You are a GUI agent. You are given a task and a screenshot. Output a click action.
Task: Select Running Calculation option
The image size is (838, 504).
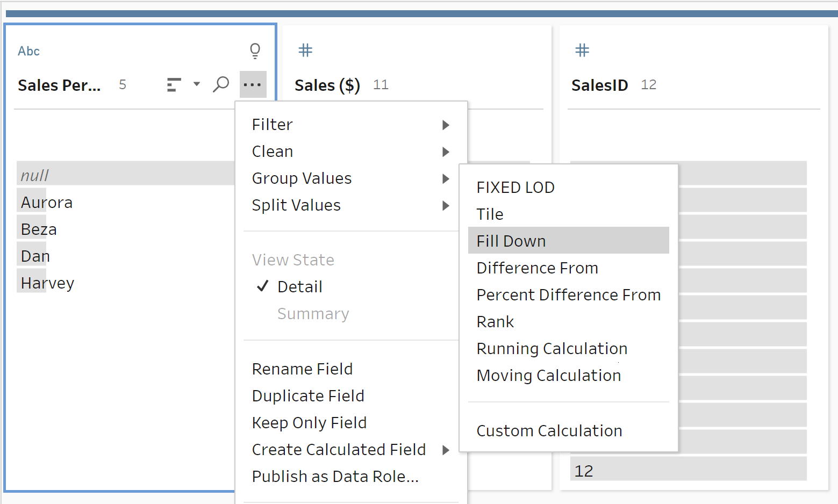[x=551, y=349]
